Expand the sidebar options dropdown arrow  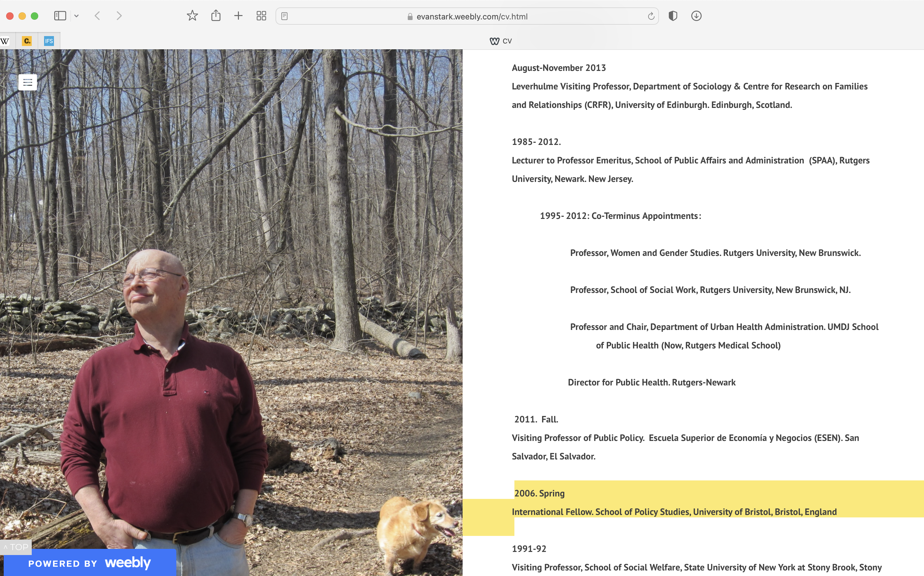point(76,16)
